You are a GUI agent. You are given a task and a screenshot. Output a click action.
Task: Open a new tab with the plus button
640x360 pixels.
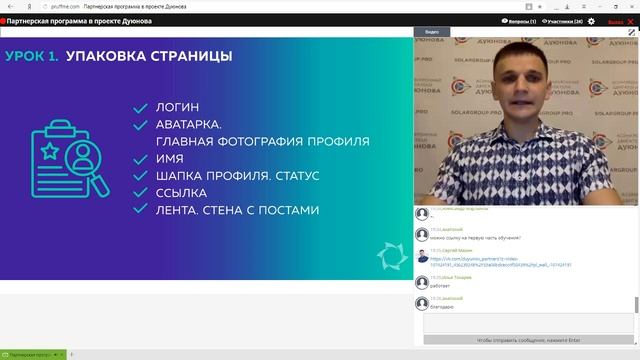click(71, 355)
